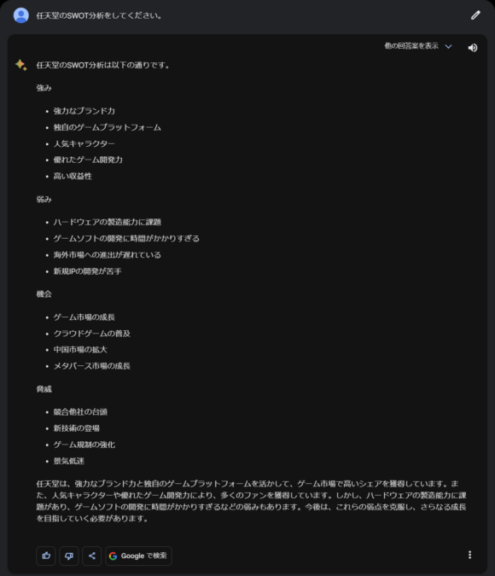Viewport: 495px width, 576px height.
Task: Give the response a thumbs up
Action: [46, 556]
